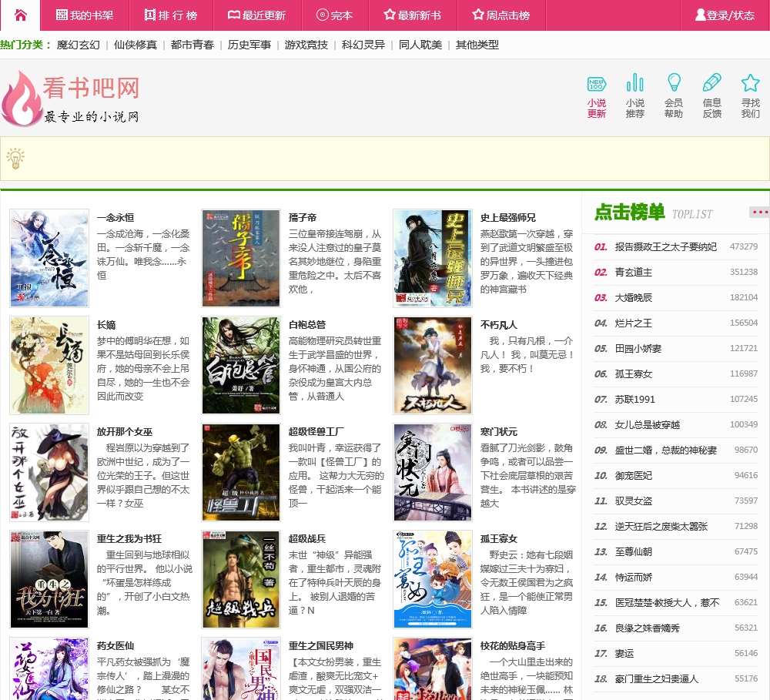Open ranked entry 大婚晚辰

coord(634,298)
